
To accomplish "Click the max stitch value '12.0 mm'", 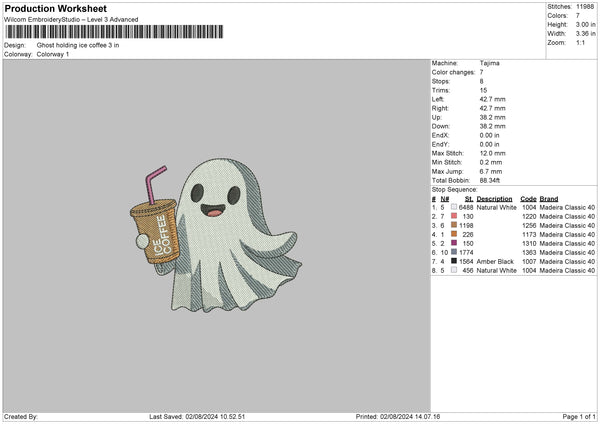I will point(492,153).
